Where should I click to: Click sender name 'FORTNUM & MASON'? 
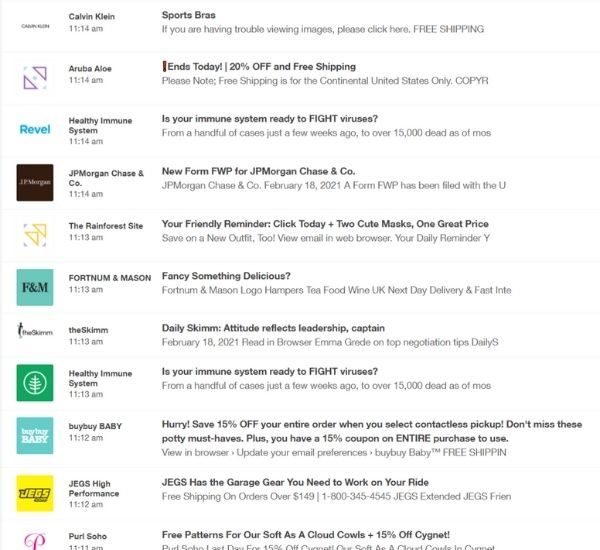coord(110,278)
